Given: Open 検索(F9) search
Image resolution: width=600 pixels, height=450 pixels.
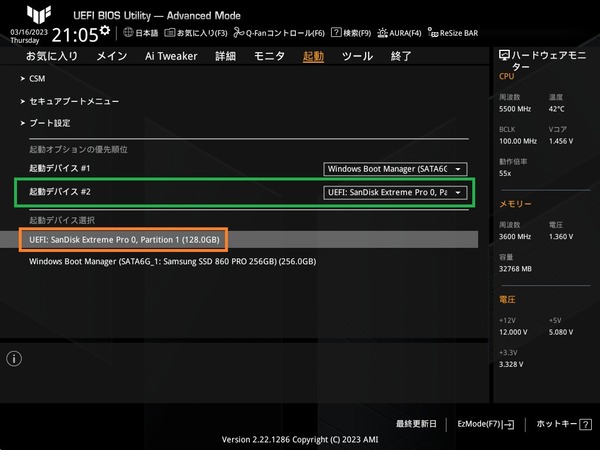Looking at the screenshot, I should click(x=351, y=33).
